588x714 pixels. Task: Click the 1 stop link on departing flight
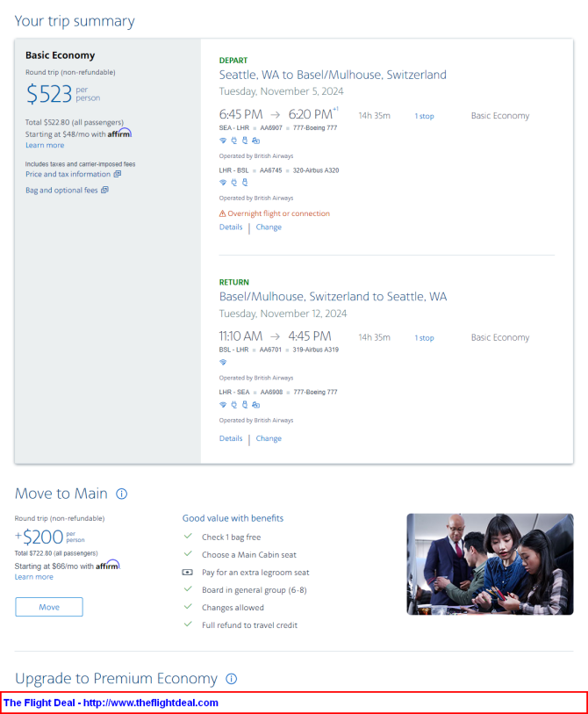[x=424, y=116]
